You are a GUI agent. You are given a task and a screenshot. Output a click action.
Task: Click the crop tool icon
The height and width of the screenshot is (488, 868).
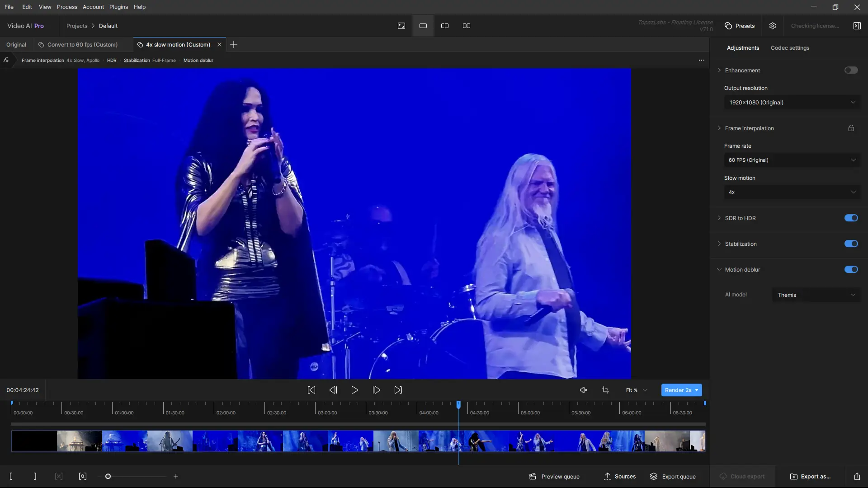pyautogui.click(x=605, y=390)
